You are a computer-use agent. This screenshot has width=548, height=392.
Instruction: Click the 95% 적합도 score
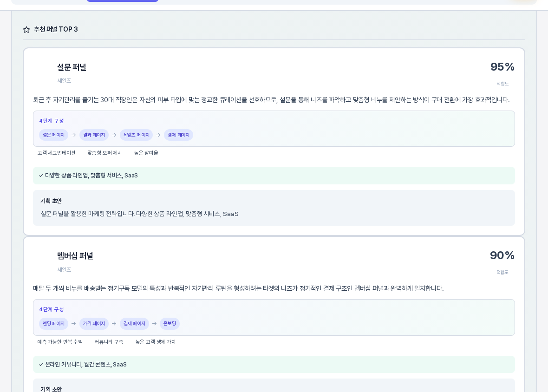click(502, 67)
